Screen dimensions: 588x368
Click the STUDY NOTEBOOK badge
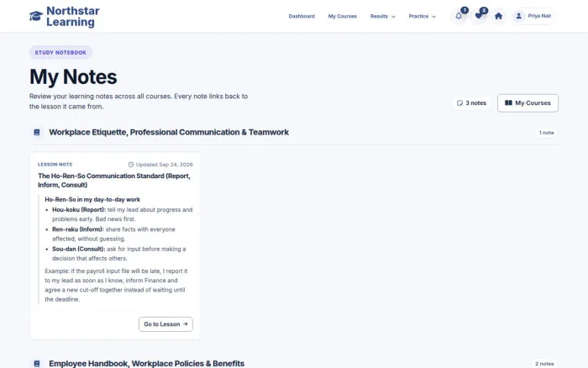[x=60, y=53]
